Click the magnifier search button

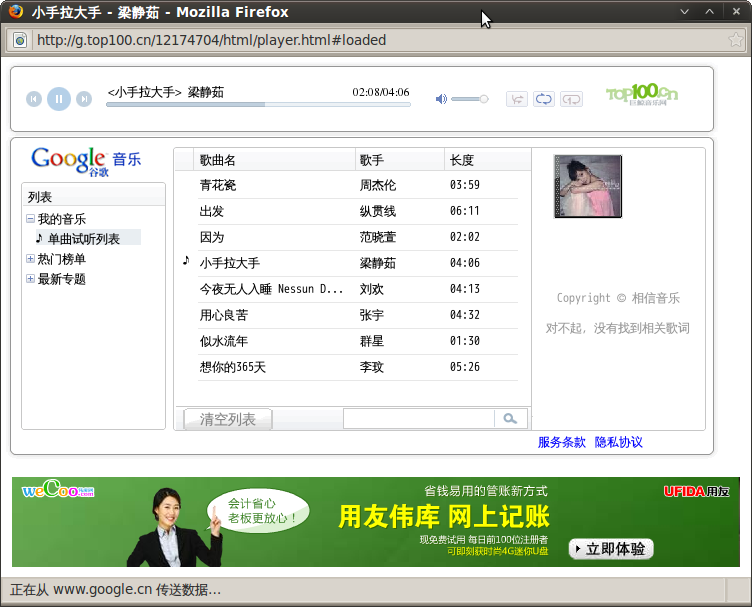point(510,419)
